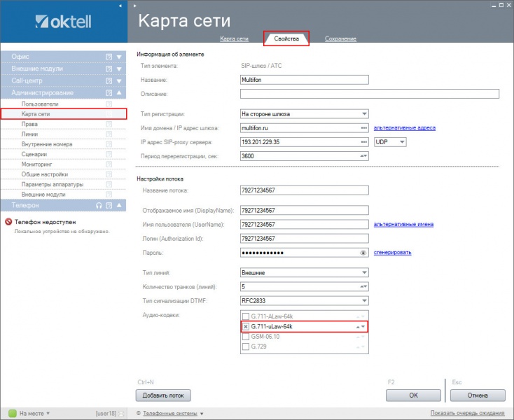The width and height of the screenshot is (514, 420).
Task: Enable the G.711-ALaw-64k codec checkbox
Action: [246, 316]
